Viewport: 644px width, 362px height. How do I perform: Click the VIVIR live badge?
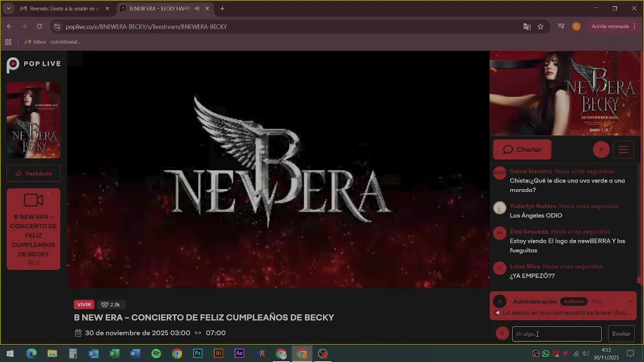pos(84,305)
